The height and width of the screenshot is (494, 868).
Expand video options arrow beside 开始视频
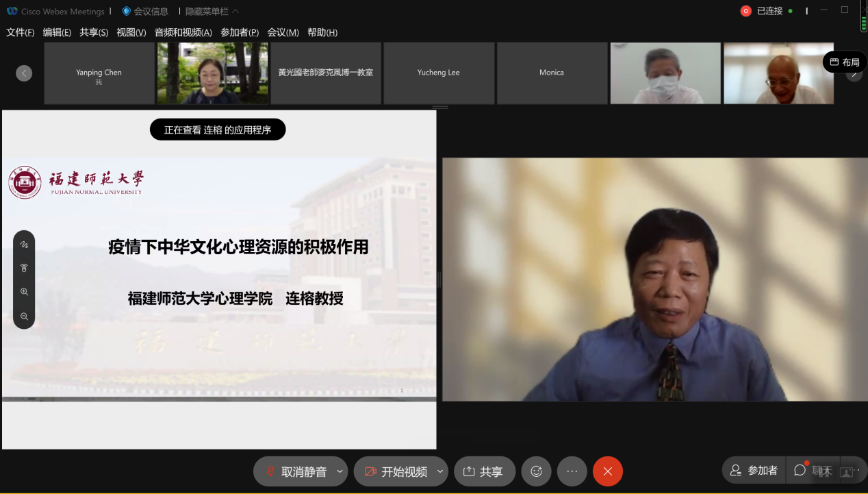click(439, 471)
